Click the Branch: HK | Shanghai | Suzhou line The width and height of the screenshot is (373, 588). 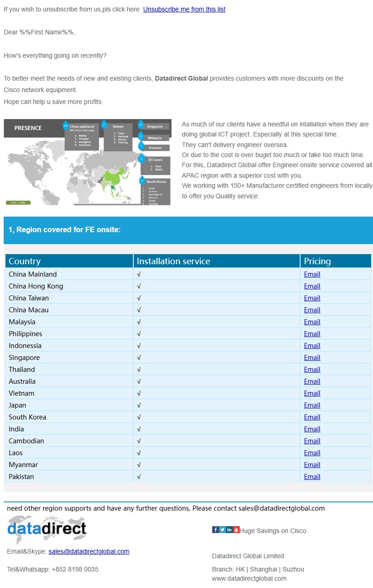pos(258,569)
